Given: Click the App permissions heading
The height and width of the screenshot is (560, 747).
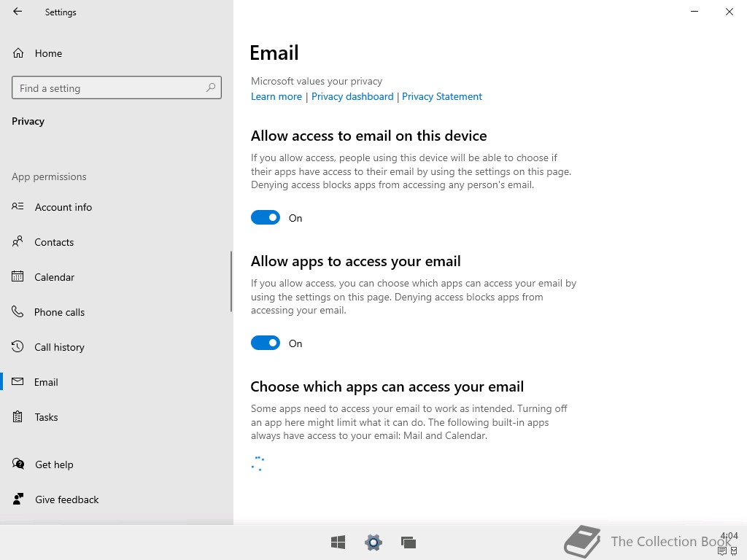Looking at the screenshot, I should pyautogui.click(x=49, y=176).
